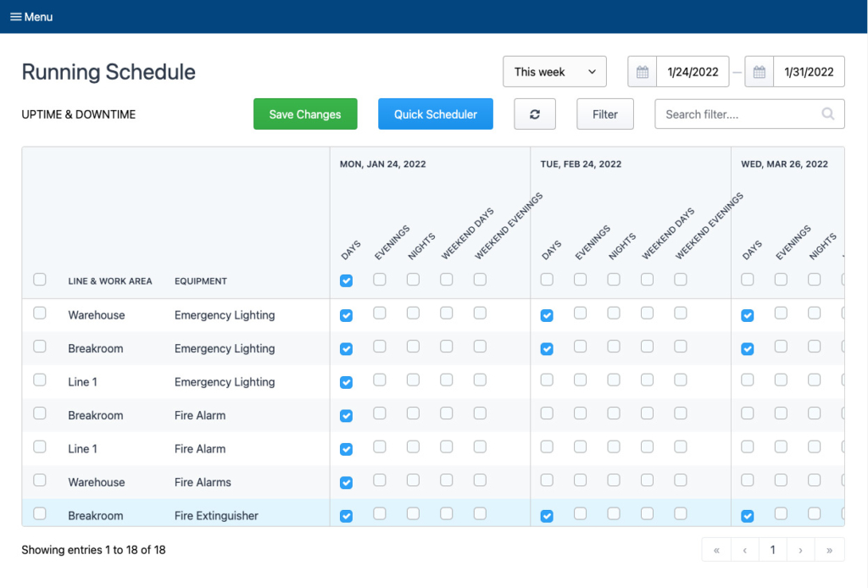Click the Save Changes button
Screen dimensions: 868x588
pyautogui.click(x=305, y=114)
